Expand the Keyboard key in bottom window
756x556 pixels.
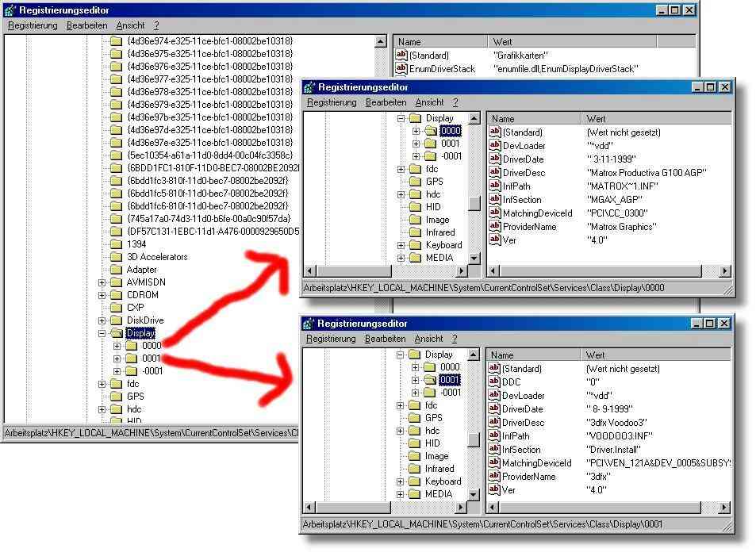[401, 481]
